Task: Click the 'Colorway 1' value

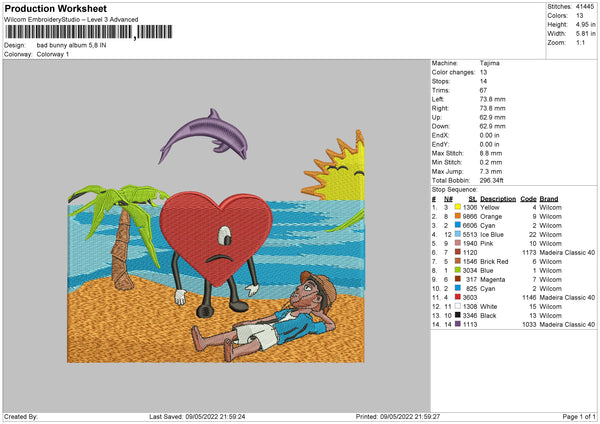Action: coord(53,54)
